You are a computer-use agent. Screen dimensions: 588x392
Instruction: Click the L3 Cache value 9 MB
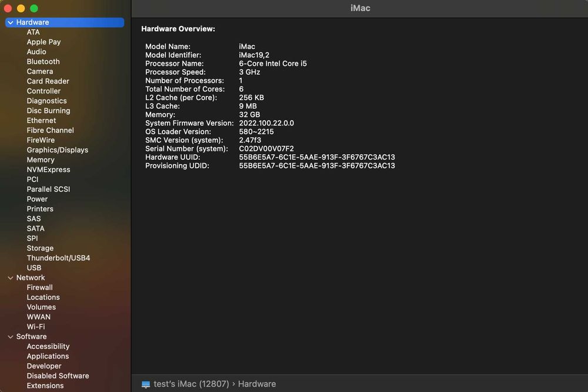pyautogui.click(x=248, y=107)
